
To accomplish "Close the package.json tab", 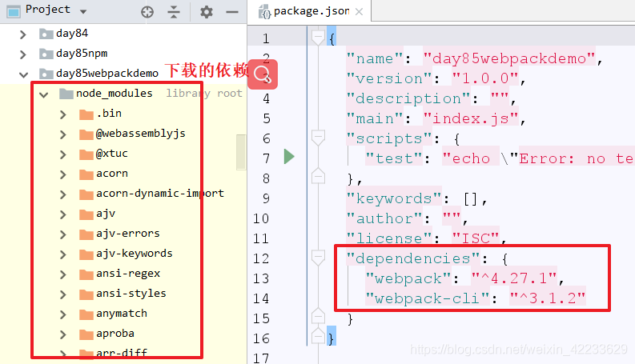I will (x=359, y=12).
